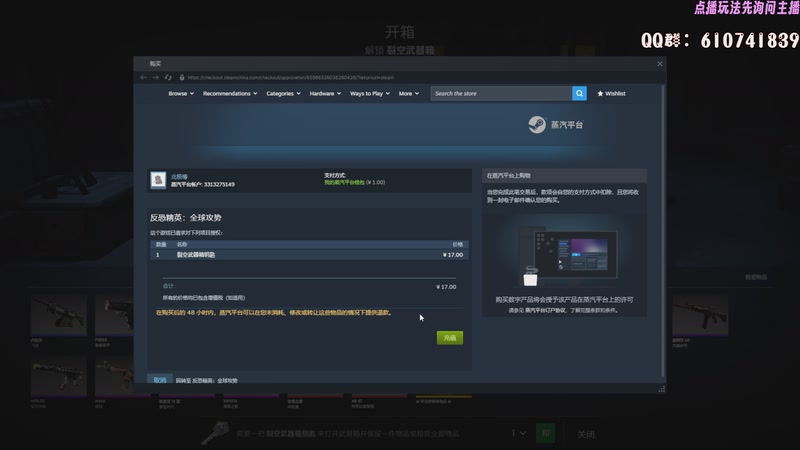Open the Ways to Play dropdown

point(370,93)
